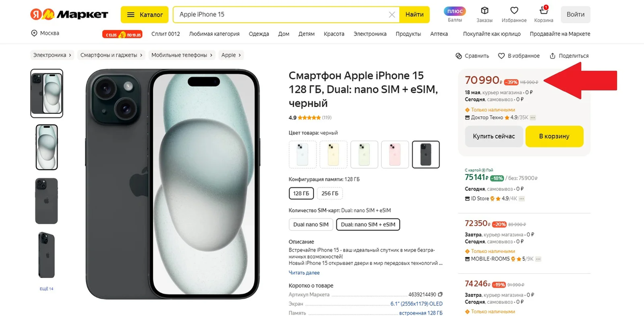Clear the search field with the X icon
This screenshot has width=644, height=316.
pyautogui.click(x=392, y=15)
